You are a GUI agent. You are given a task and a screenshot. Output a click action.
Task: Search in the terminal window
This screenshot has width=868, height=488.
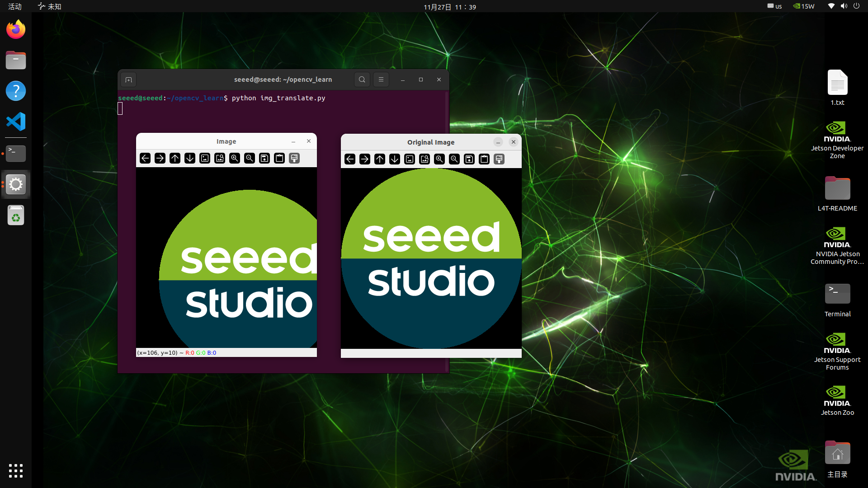(362, 80)
